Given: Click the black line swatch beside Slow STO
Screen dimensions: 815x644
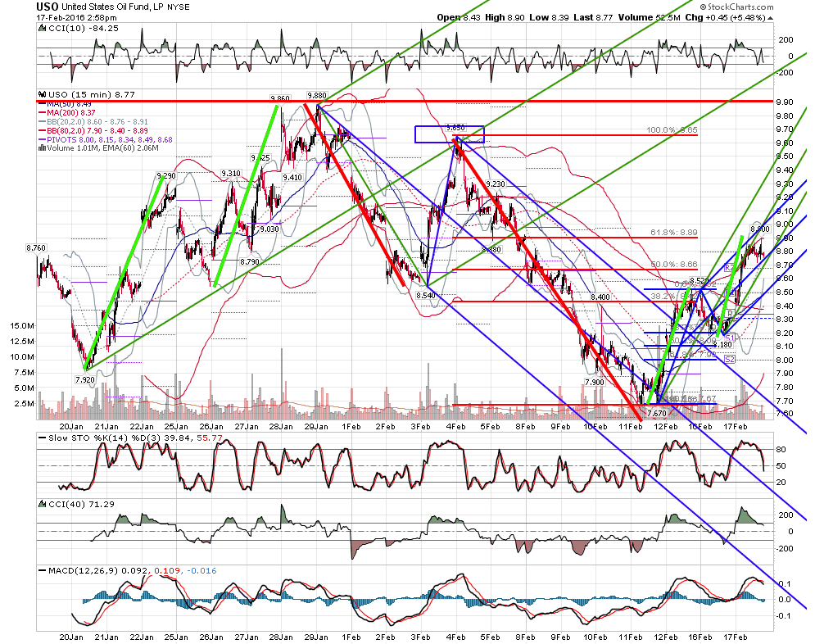Looking at the screenshot, I should (x=42, y=438).
